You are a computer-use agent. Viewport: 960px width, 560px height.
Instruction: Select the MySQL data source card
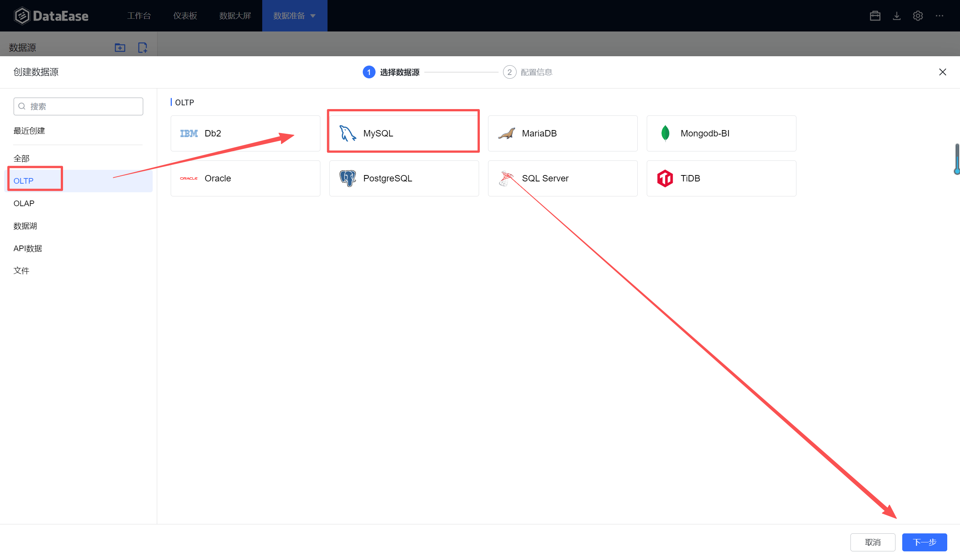coord(403,133)
